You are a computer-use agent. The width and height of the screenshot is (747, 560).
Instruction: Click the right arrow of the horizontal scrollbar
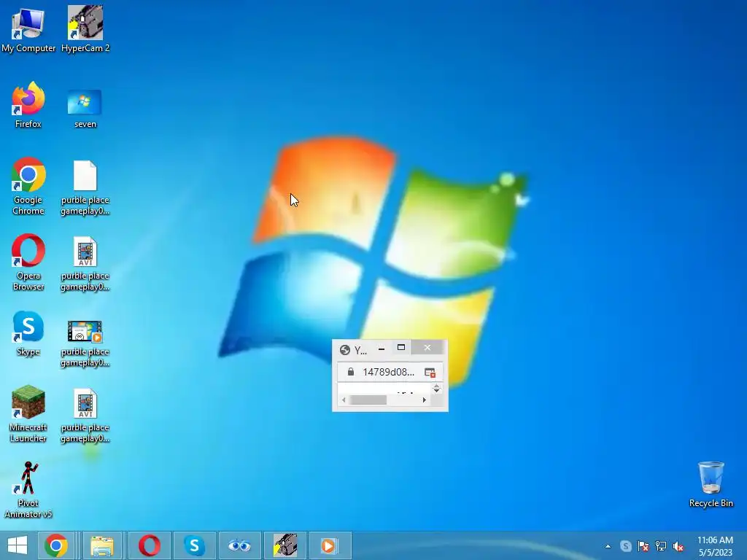point(424,400)
